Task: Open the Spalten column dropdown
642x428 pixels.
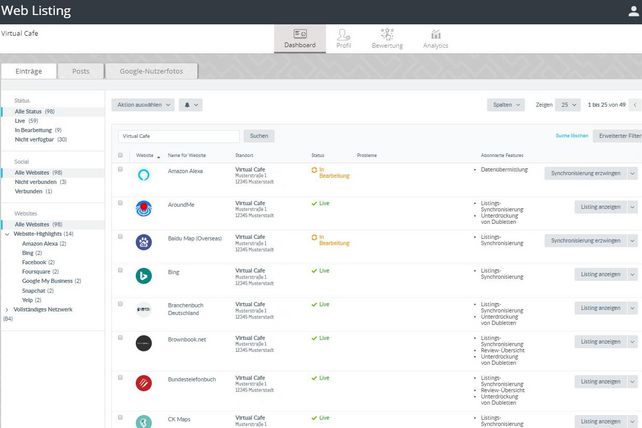Action: [x=505, y=104]
